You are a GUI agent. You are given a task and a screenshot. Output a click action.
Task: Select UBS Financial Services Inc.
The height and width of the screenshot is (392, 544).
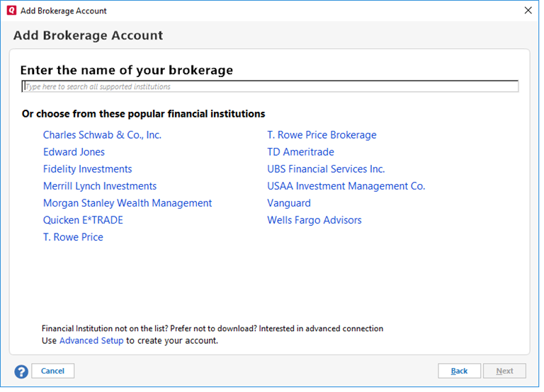click(x=326, y=169)
